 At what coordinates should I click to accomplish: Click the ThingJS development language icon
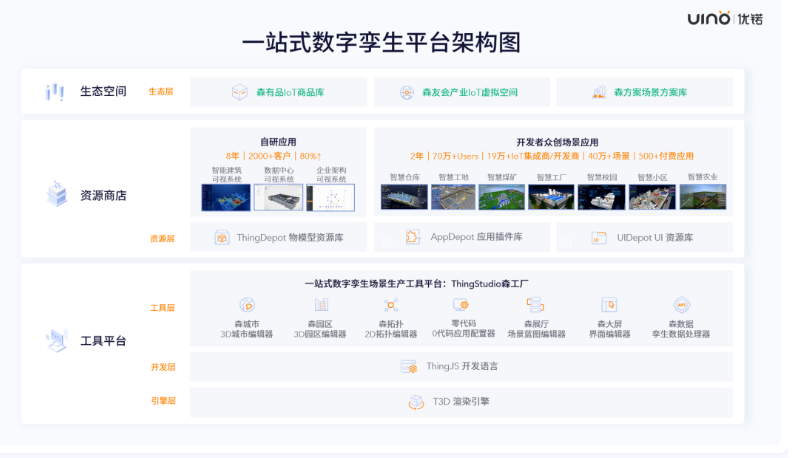pos(409,367)
